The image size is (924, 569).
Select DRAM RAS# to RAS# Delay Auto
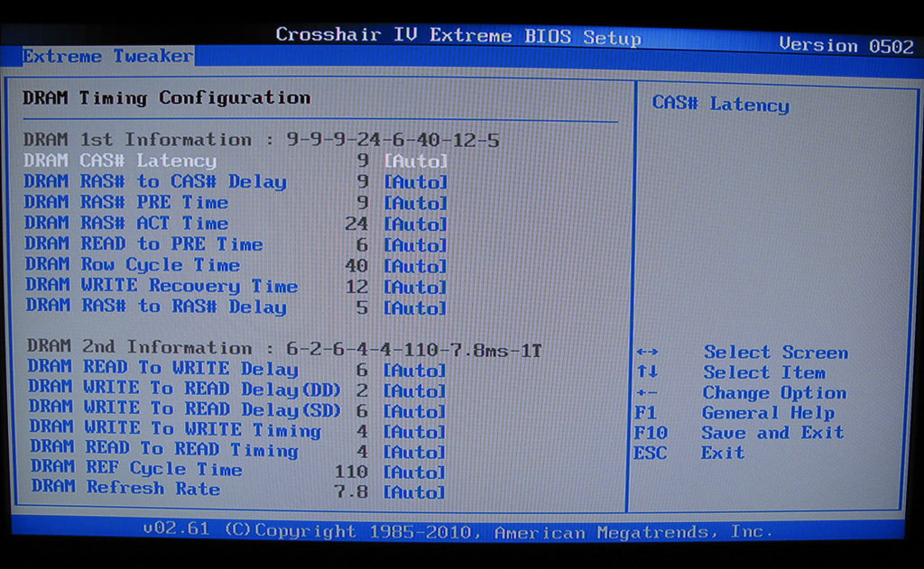pos(415,308)
